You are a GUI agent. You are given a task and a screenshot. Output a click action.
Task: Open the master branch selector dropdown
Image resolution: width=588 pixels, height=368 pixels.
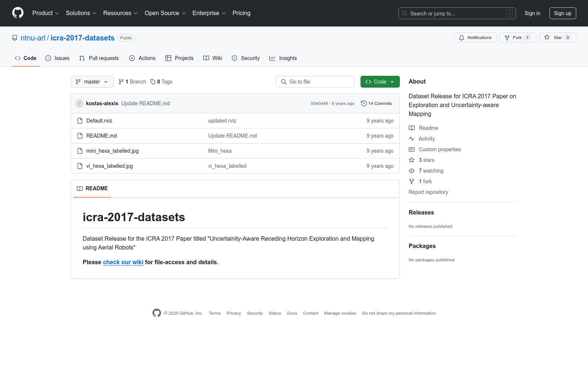click(92, 82)
